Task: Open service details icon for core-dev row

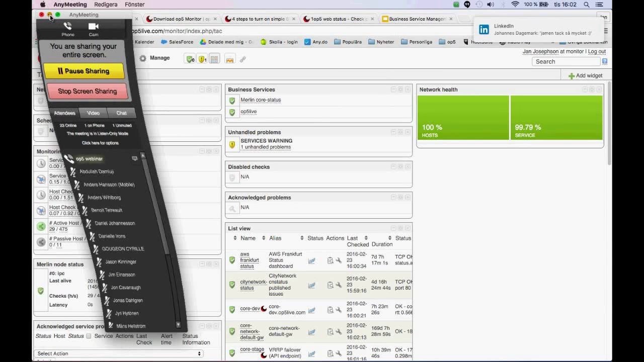Action: coord(330,310)
